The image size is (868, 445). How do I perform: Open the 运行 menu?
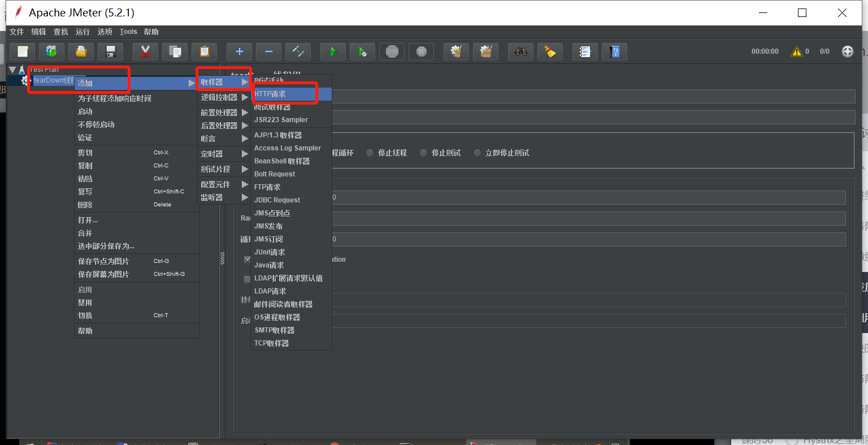click(83, 32)
